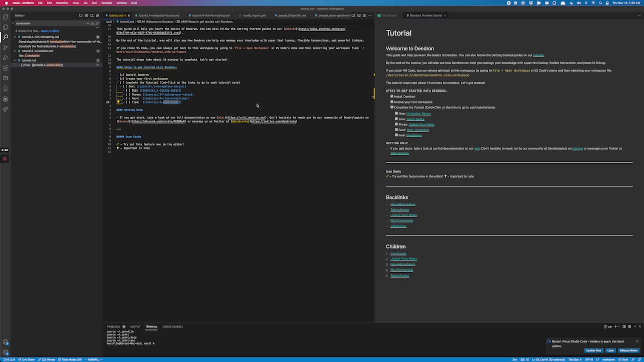Expand the replace field toggle chevron

[14, 23]
